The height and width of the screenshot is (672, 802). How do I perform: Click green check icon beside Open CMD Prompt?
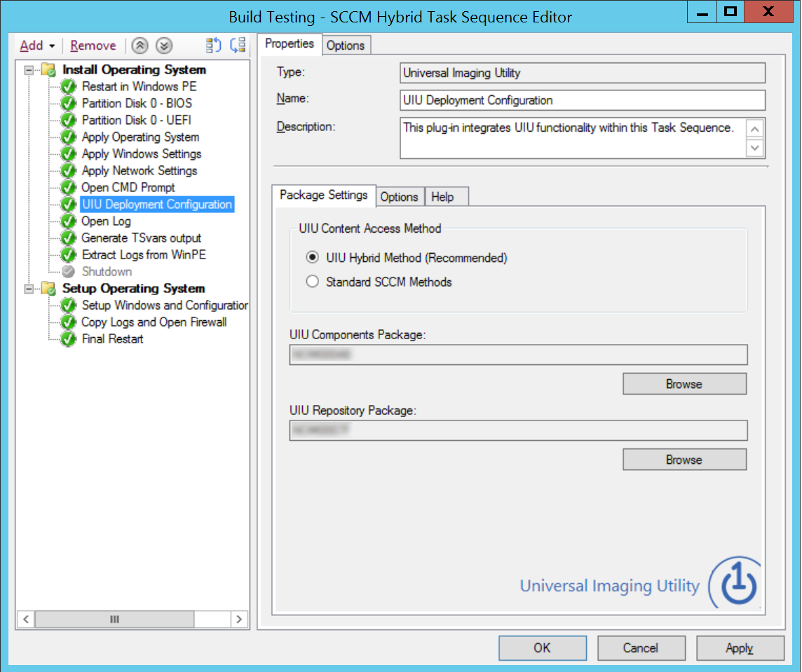[x=69, y=188]
